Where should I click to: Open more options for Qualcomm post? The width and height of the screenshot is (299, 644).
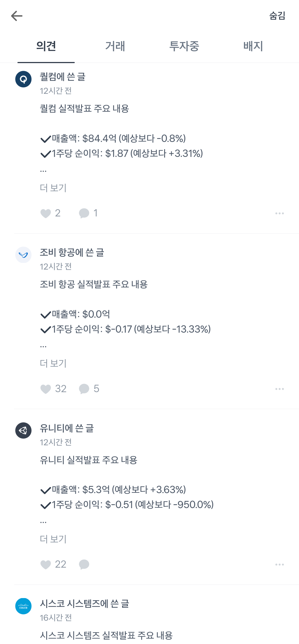coord(279,213)
